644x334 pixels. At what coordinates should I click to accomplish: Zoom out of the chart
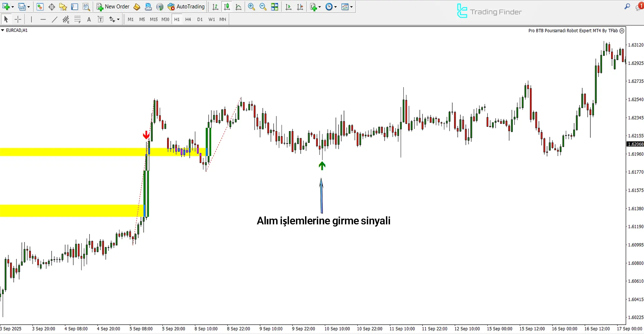263,7
